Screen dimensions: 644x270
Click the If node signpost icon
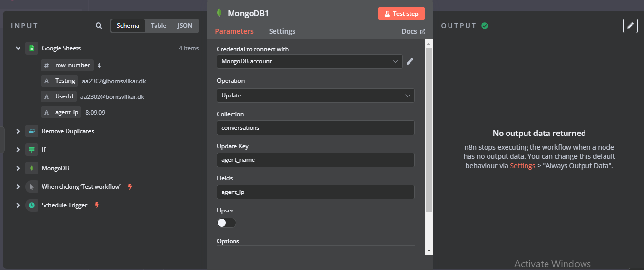coord(32,150)
